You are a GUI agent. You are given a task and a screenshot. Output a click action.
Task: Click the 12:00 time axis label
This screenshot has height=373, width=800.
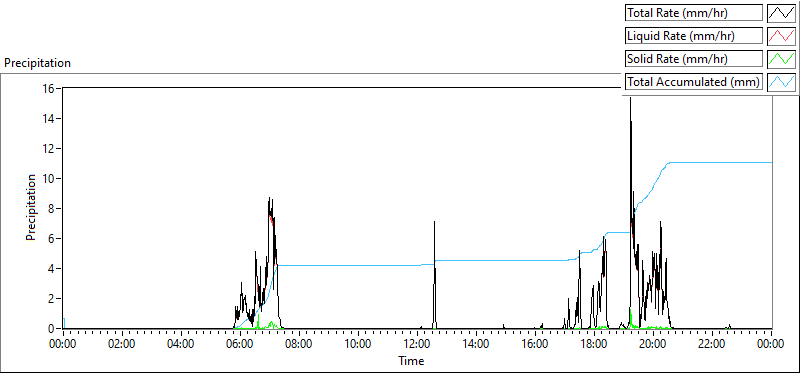417,344
